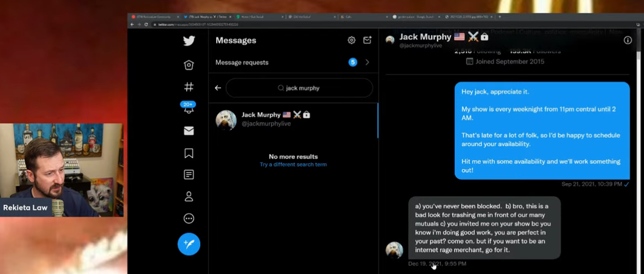Viewport: 644px width, 274px height.
Task: Click the 'jack murphy' search field
Action: click(299, 88)
